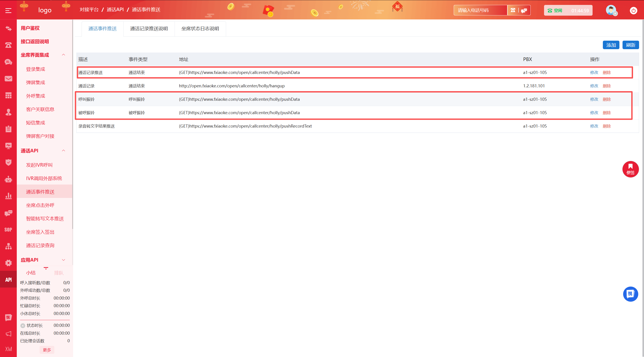Select the API sidebar icon
Screen dimensions: 644x357
pos(8,279)
